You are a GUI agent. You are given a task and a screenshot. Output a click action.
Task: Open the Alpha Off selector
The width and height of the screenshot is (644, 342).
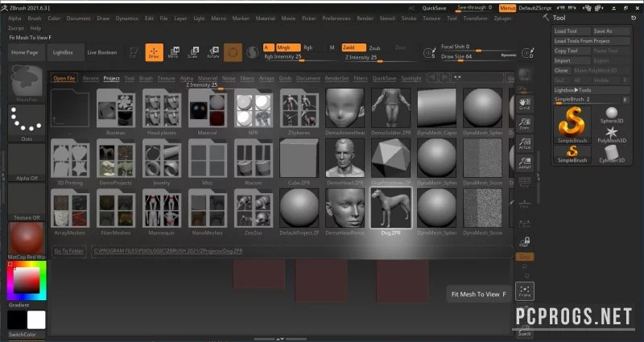(x=27, y=163)
